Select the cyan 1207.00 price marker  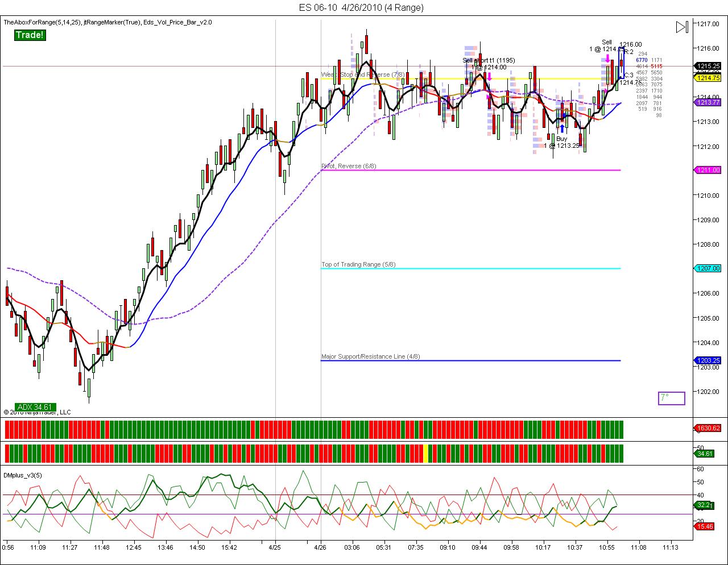(x=708, y=268)
